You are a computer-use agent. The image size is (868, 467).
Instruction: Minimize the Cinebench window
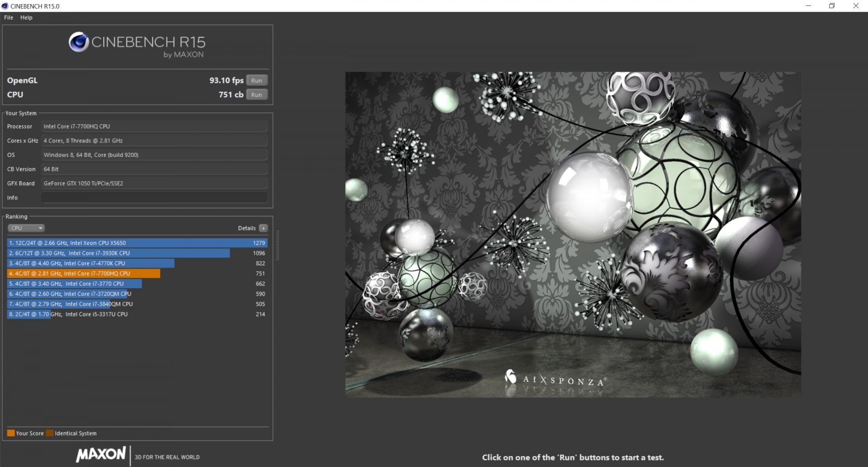click(808, 6)
